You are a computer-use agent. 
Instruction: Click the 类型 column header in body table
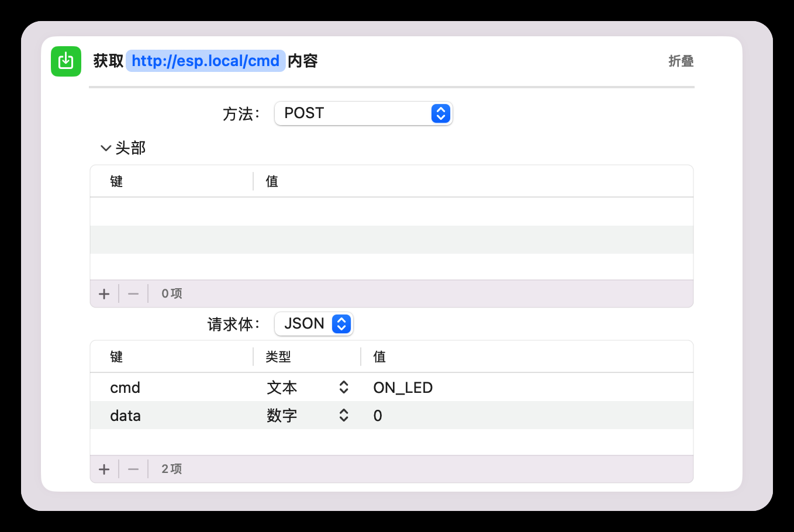tap(278, 357)
